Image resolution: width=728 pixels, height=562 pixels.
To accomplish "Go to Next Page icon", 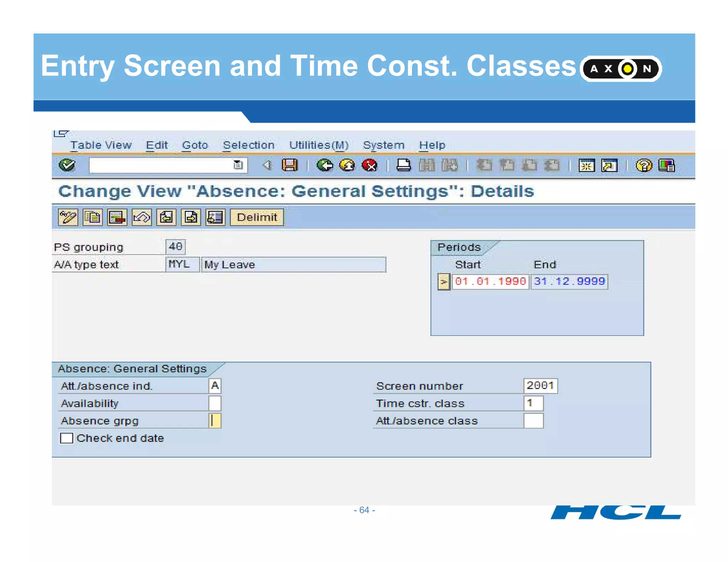I will [x=530, y=165].
